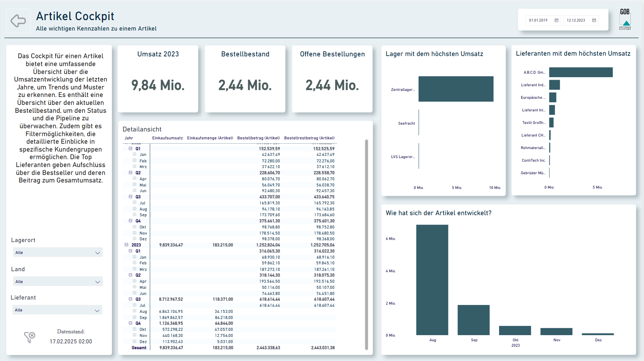Click the Umsatz 2023 card value 9,84 Mio.

(x=158, y=85)
